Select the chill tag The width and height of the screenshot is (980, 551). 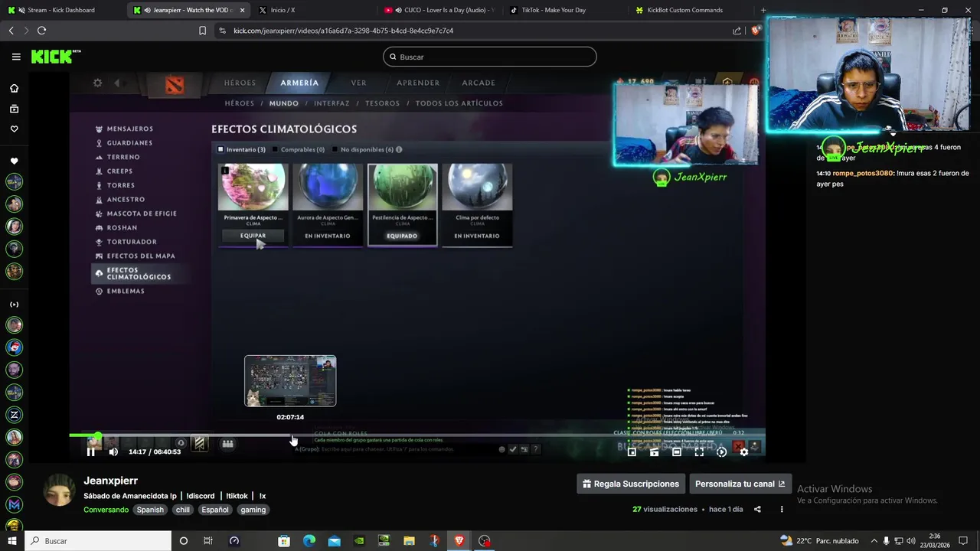pos(182,510)
